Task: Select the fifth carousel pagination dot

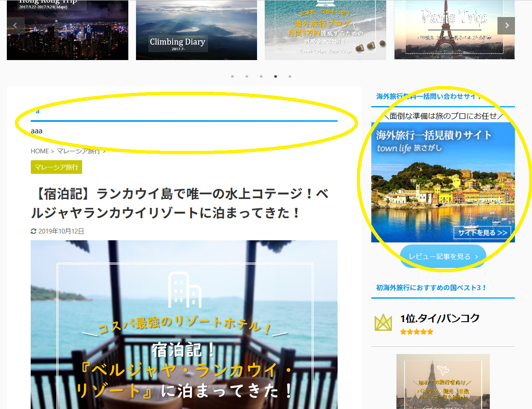Action: point(290,77)
